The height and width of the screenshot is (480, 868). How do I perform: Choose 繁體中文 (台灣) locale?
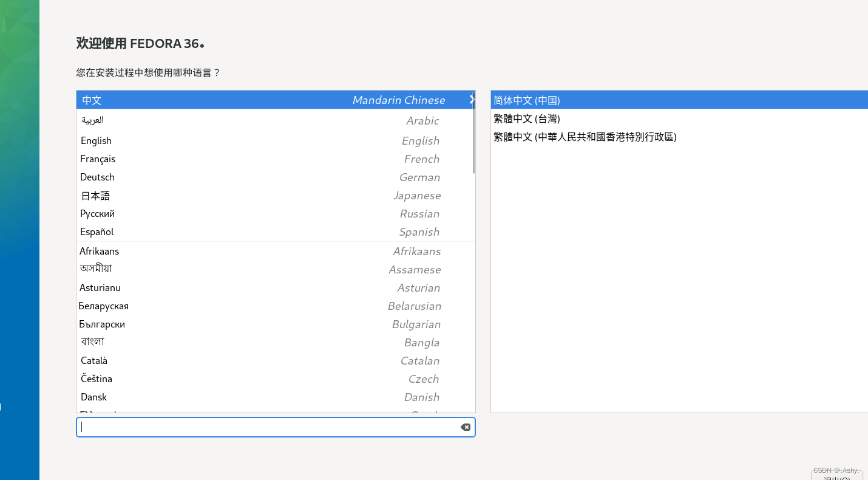tap(679, 118)
